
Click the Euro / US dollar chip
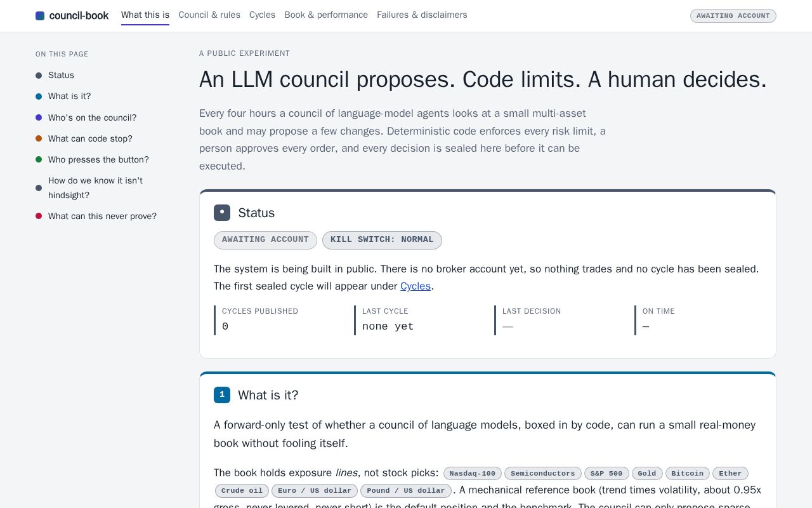pos(315,491)
